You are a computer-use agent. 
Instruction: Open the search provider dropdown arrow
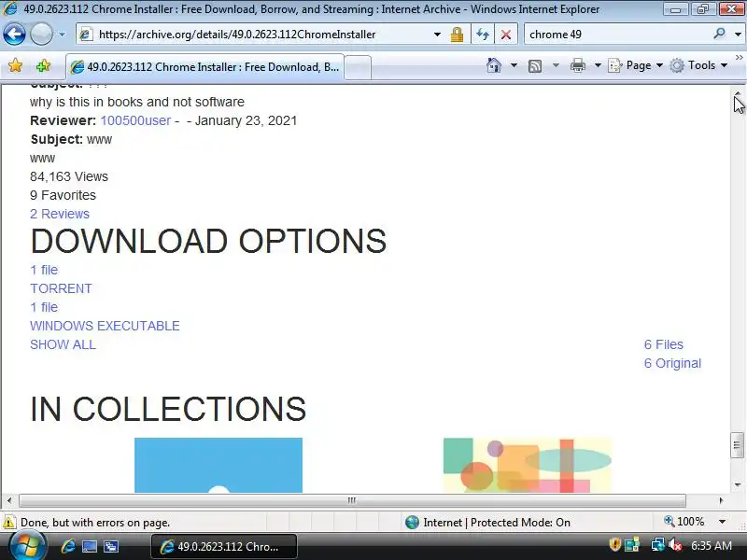738,35
